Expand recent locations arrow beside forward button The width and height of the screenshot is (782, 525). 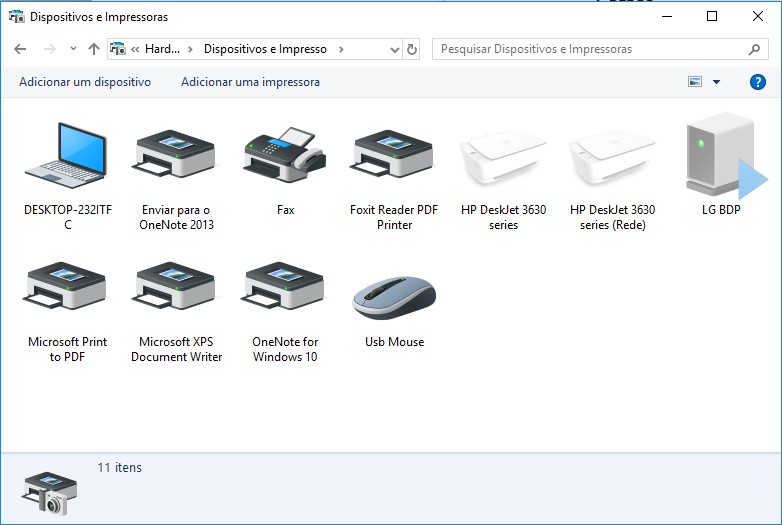click(73, 49)
